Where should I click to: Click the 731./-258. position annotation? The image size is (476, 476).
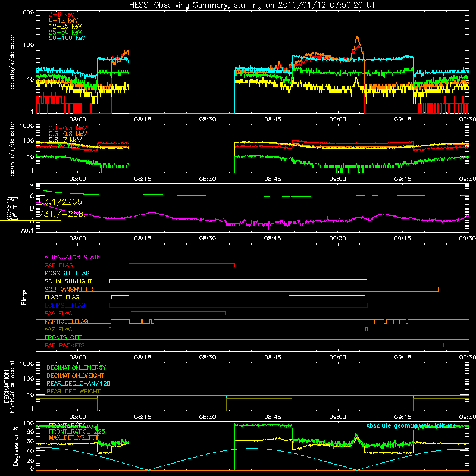[x=62, y=214]
